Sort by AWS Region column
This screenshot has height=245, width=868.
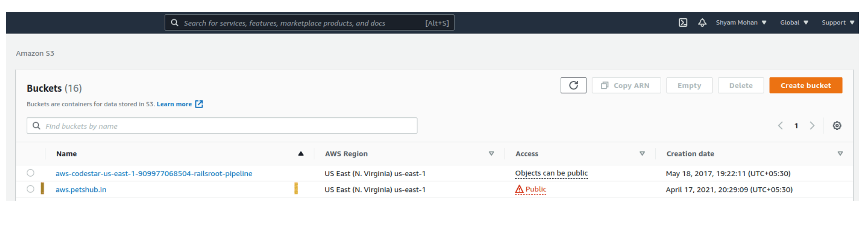491,154
